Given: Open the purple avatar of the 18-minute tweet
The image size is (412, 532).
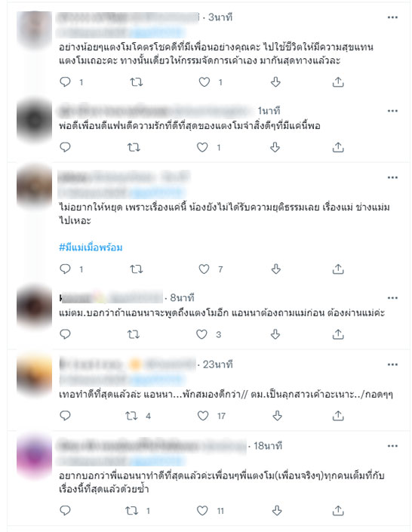Looking at the screenshot, I should pos(34,456).
